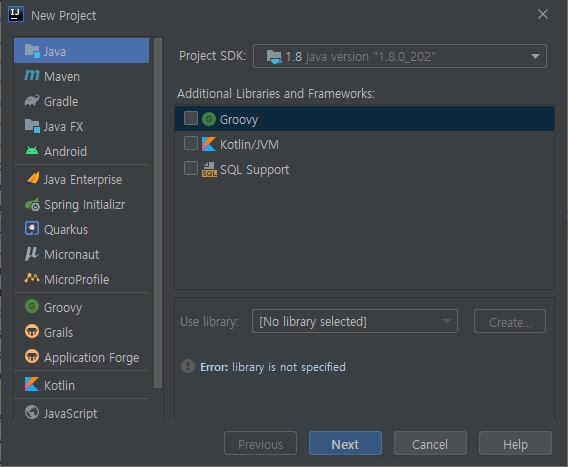Screen dimensions: 568x467
Task: Select Application Forge project type
Action: tap(82, 357)
